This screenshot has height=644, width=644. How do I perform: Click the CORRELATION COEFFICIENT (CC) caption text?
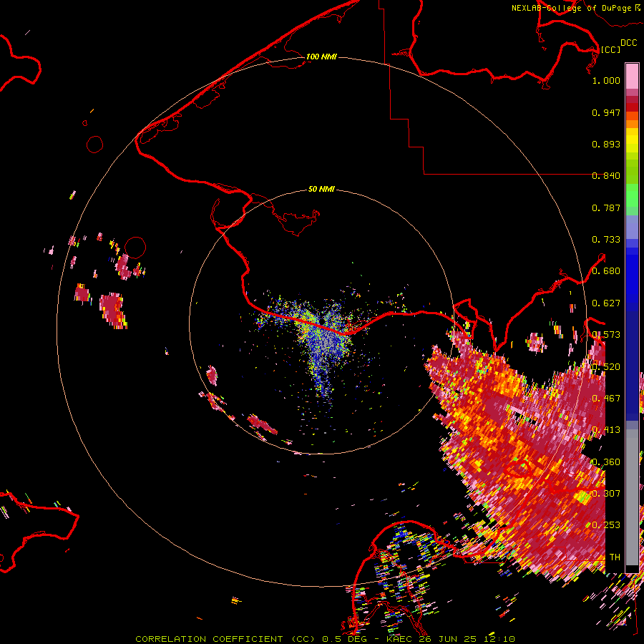[x=225, y=639]
